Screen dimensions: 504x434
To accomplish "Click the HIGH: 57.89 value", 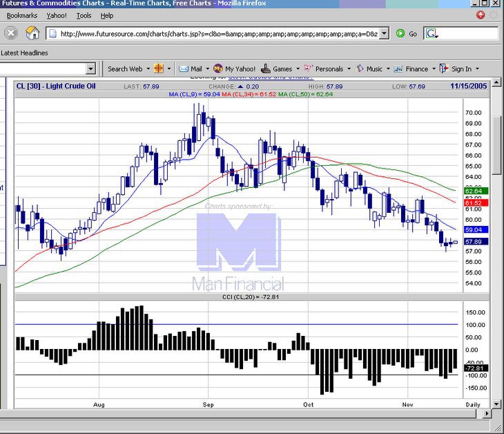I will point(325,86).
